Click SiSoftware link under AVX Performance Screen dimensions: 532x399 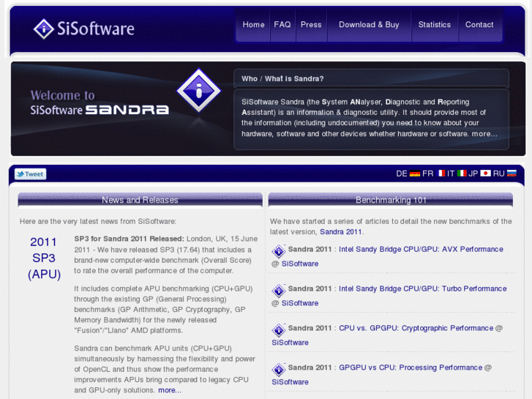pyautogui.click(x=300, y=264)
